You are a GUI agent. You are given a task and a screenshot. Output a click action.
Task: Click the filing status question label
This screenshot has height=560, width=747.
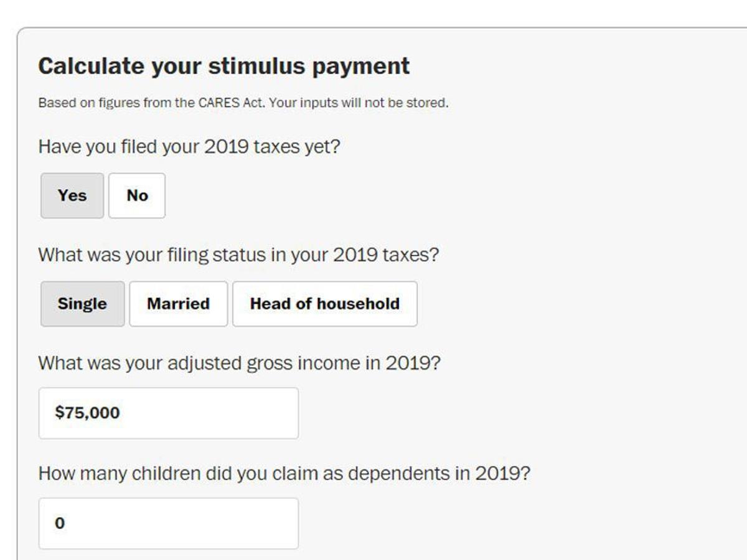pyautogui.click(x=238, y=255)
